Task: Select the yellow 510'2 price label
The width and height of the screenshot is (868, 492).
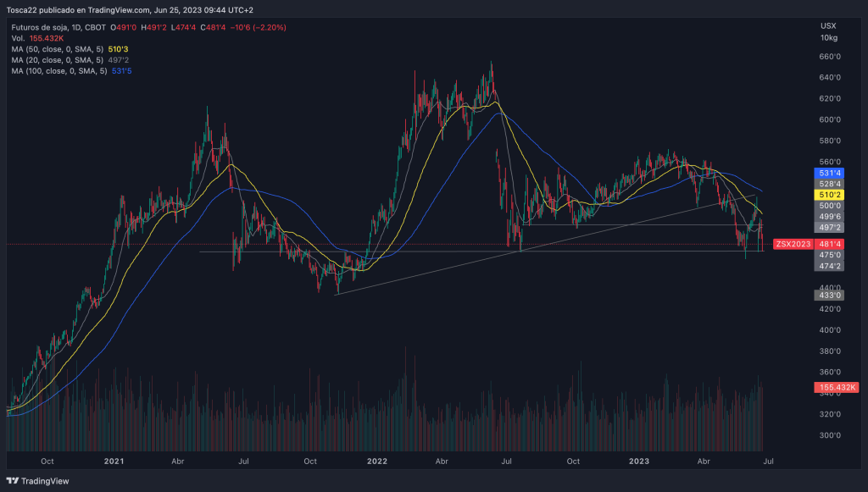Action: pos(828,194)
